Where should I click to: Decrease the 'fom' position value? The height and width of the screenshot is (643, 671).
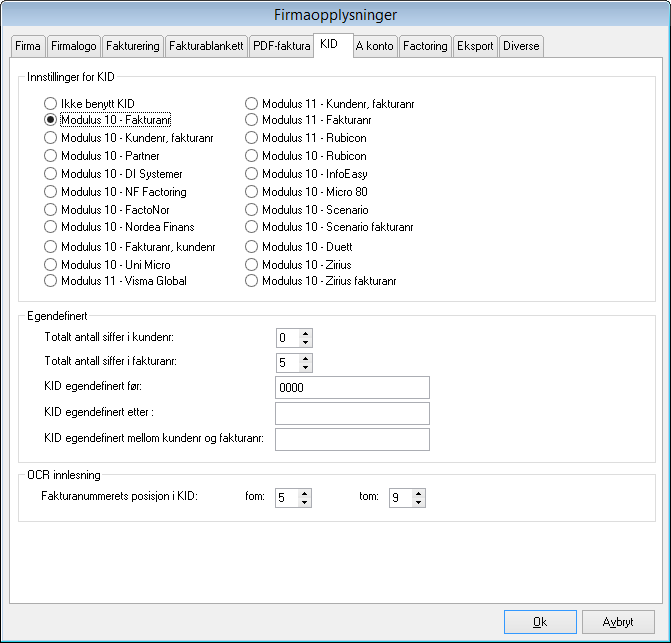(x=304, y=502)
